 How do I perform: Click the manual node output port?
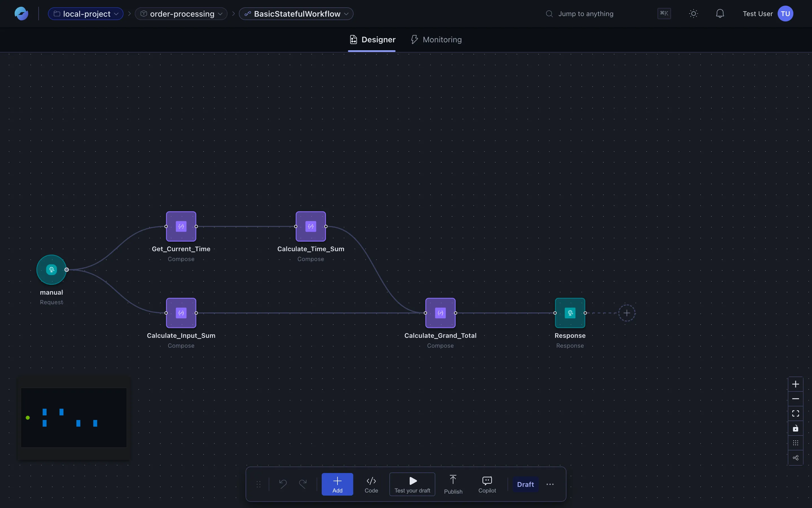[x=67, y=270]
